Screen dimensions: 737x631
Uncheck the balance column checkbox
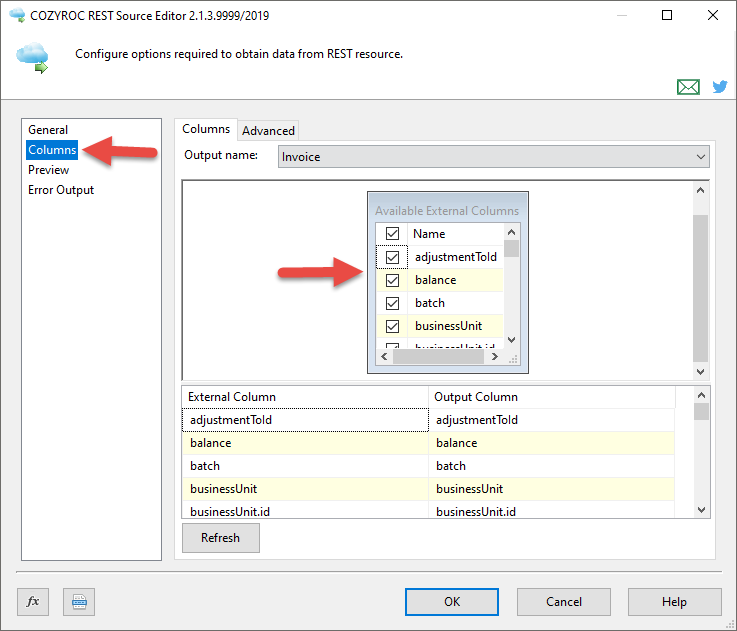[392, 280]
